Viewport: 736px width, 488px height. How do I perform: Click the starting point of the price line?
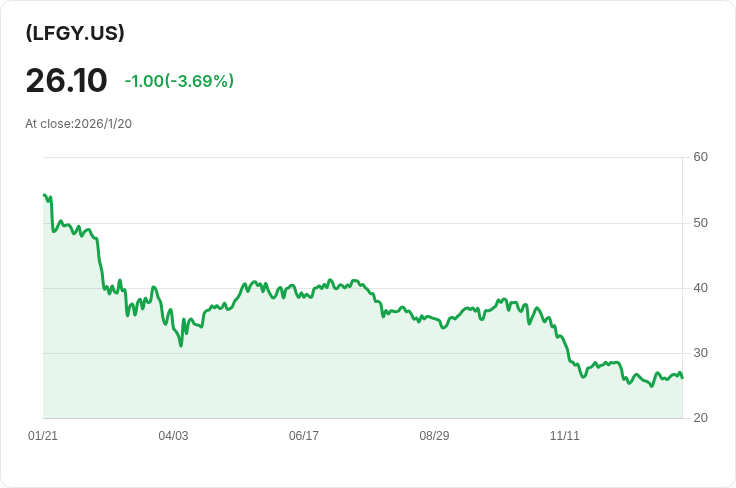pyautogui.click(x=44, y=195)
